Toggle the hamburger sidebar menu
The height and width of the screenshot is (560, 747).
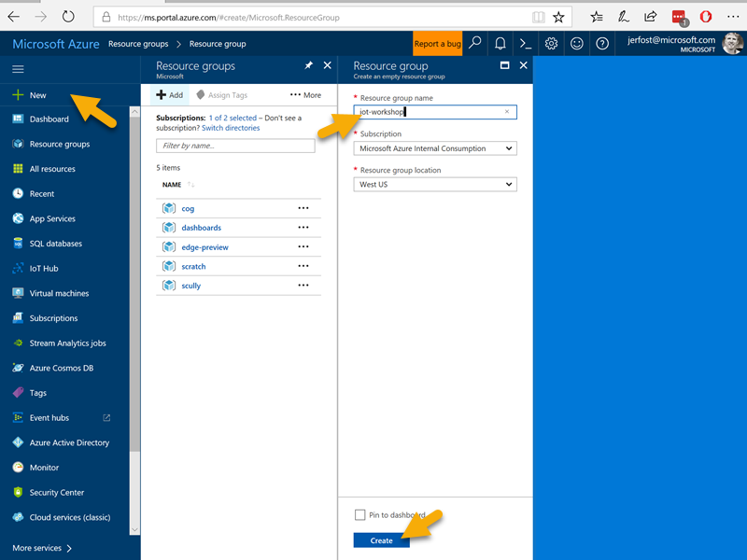18,69
